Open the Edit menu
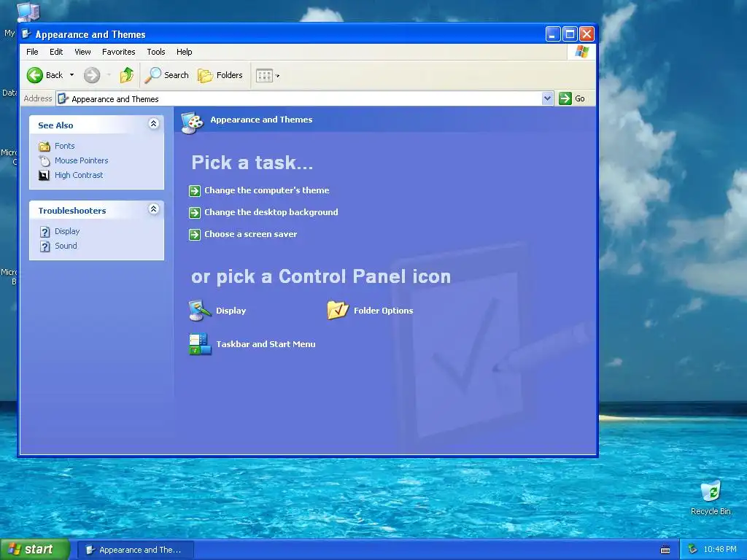Screen dimensions: 747x560 click(56, 52)
